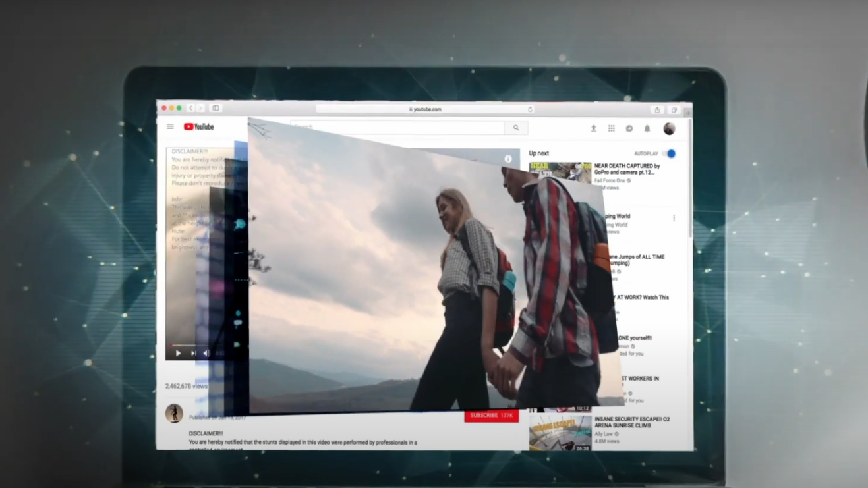Open more options for the second suggested video
Viewport: 868px width, 488px height.
pyautogui.click(x=674, y=218)
